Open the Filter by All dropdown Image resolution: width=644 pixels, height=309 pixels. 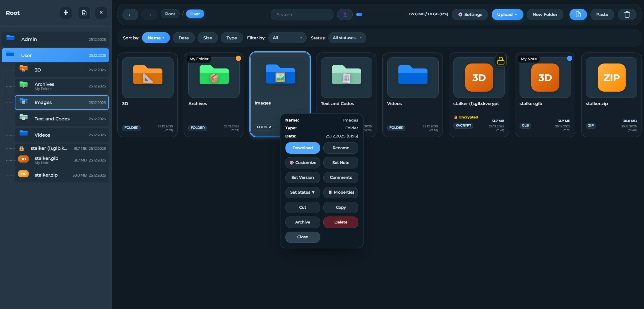click(x=287, y=38)
